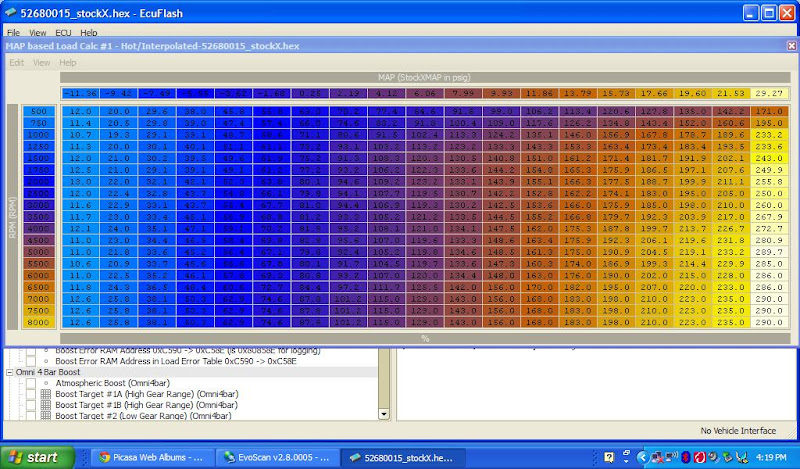Tick the Boost Target #1A checkbox

(x=31, y=394)
